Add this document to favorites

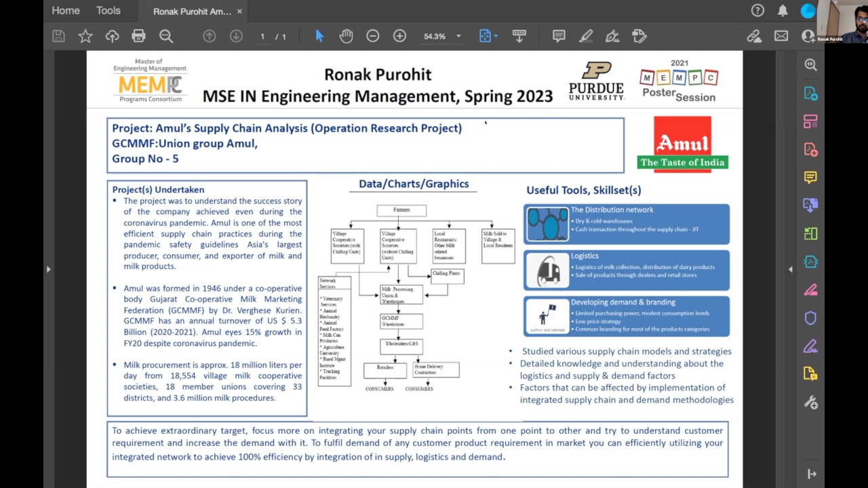[85, 36]
